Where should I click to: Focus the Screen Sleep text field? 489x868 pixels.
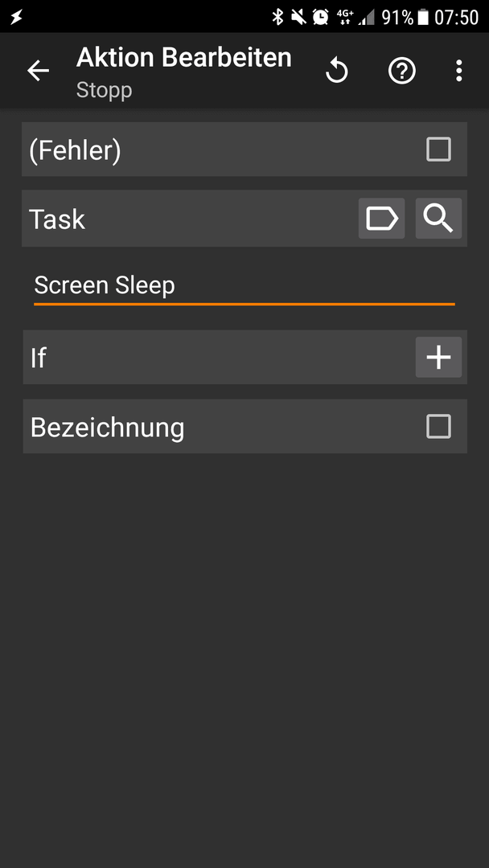(x=244, y=286)
